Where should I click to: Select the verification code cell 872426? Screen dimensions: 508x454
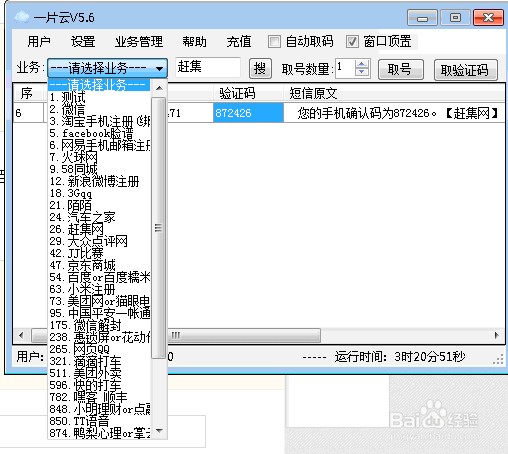click(248, 113)
